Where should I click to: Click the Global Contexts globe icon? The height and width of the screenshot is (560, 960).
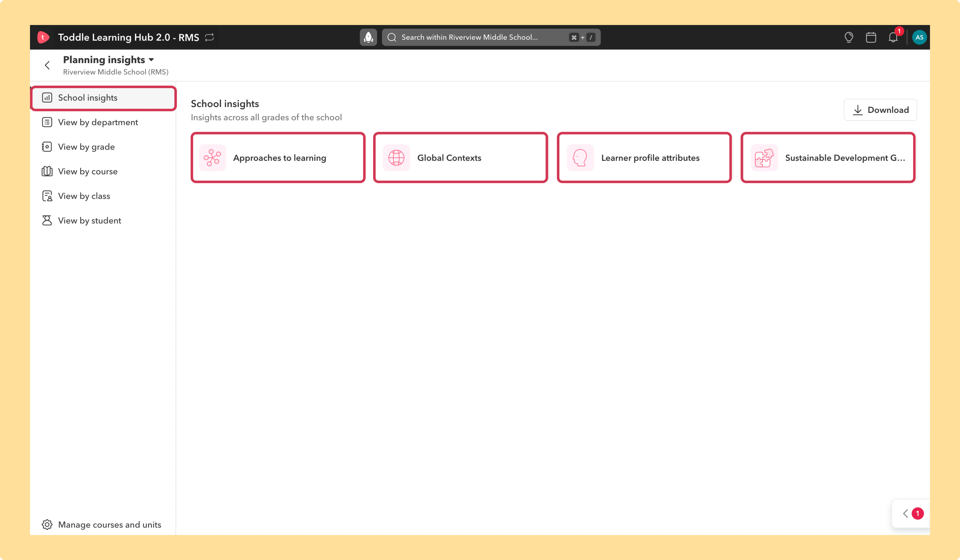click(396, 158)
